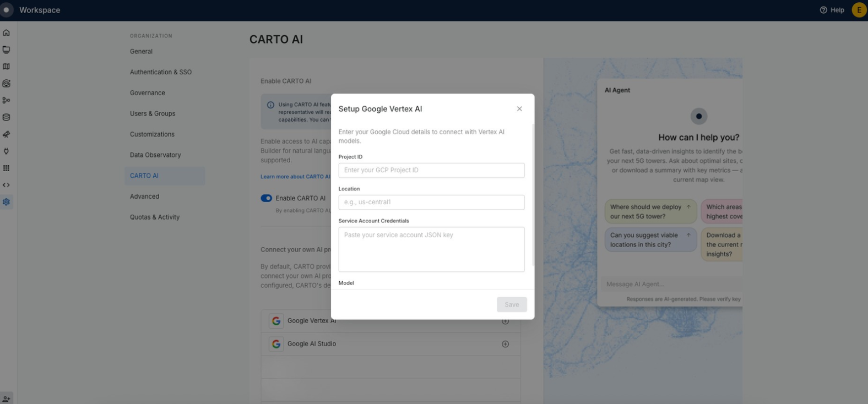Screen dimensions: 868x404
Task: Open the AI Agents sidebar icon
Action: 6,84
